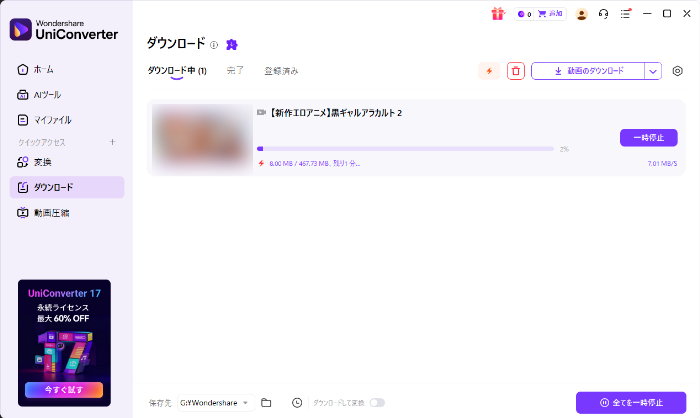Click the 2% progress percentage text
Screen dimensions: 700x418
[564, 149]
